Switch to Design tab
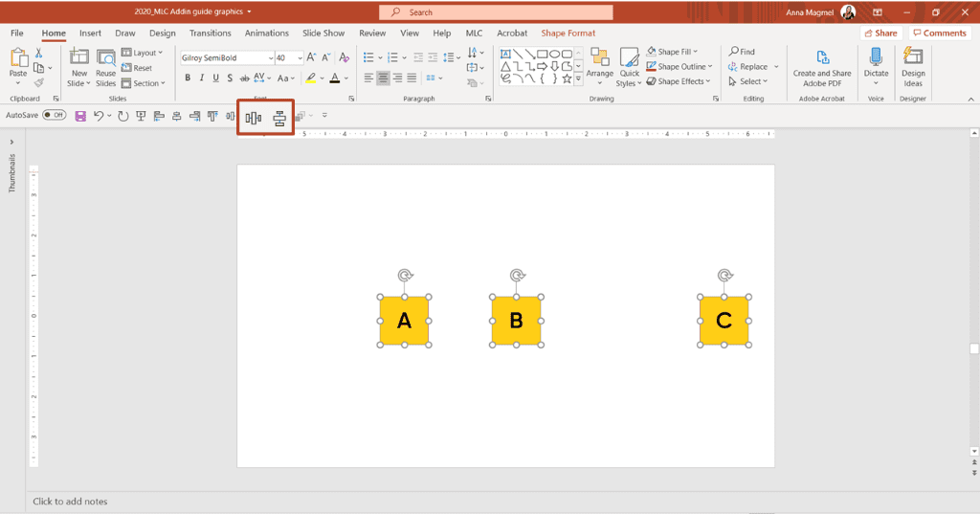 (163, 34)
